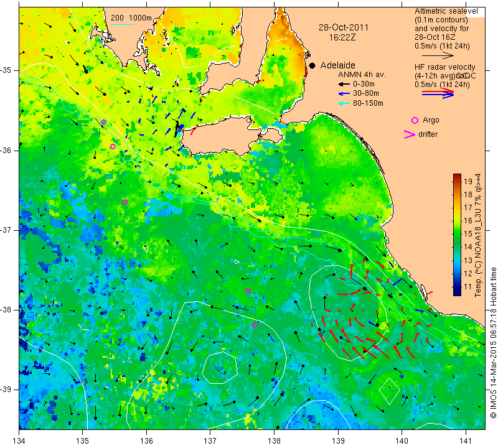Image resolution: width=498 pixels, height=448 pixels.
Task: Click the (4-12h avg)noQC text
Action: tap(445, 76)
